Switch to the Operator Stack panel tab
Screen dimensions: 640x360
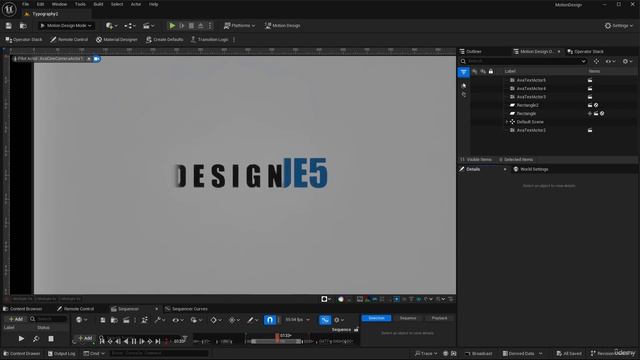coord(585,51)
